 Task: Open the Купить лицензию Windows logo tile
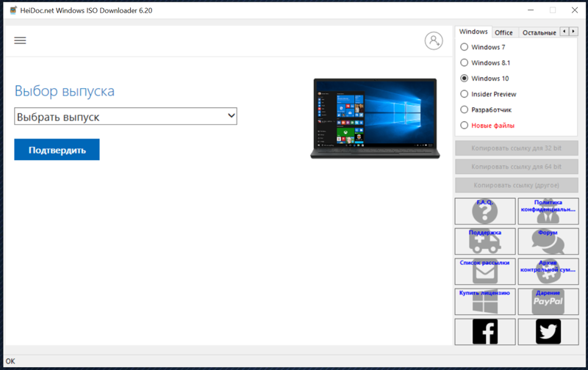point(485,302)
